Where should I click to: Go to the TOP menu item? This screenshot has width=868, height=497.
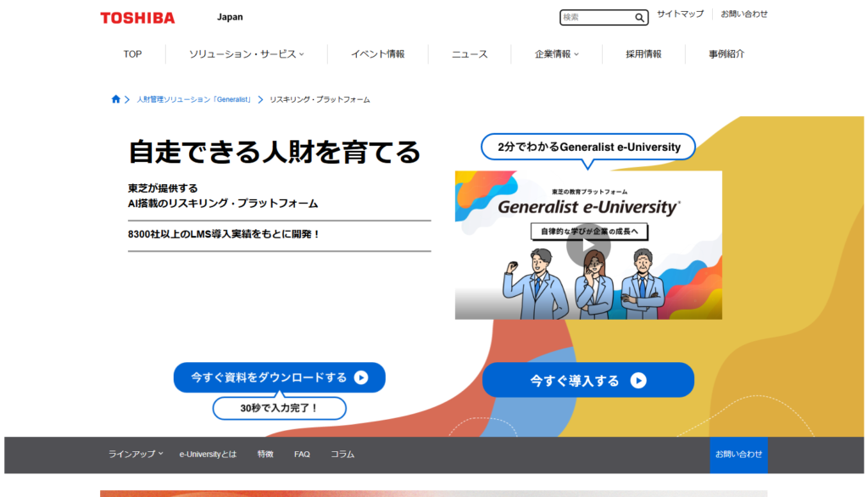(x=132, y=53)
